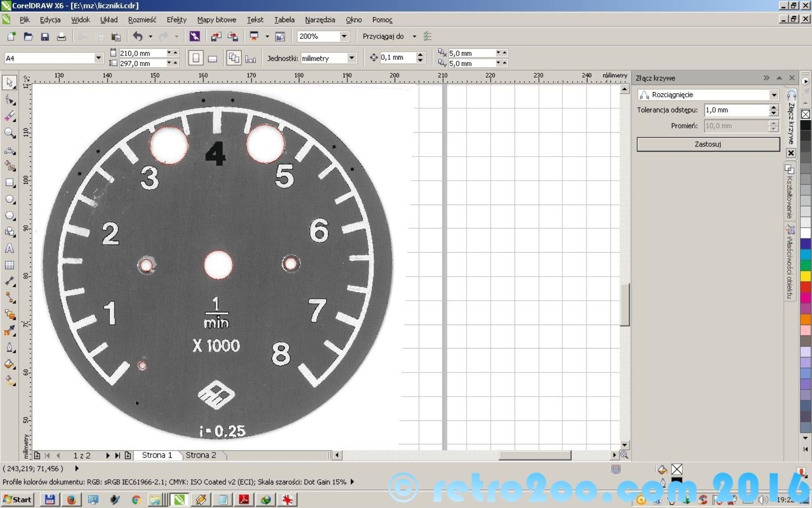Select the Zoom magnifier tool

9,133
